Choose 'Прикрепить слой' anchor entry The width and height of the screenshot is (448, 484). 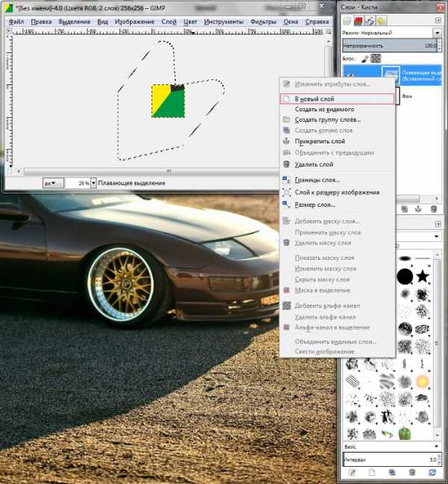pyautogui.click(x=337, y=141)
